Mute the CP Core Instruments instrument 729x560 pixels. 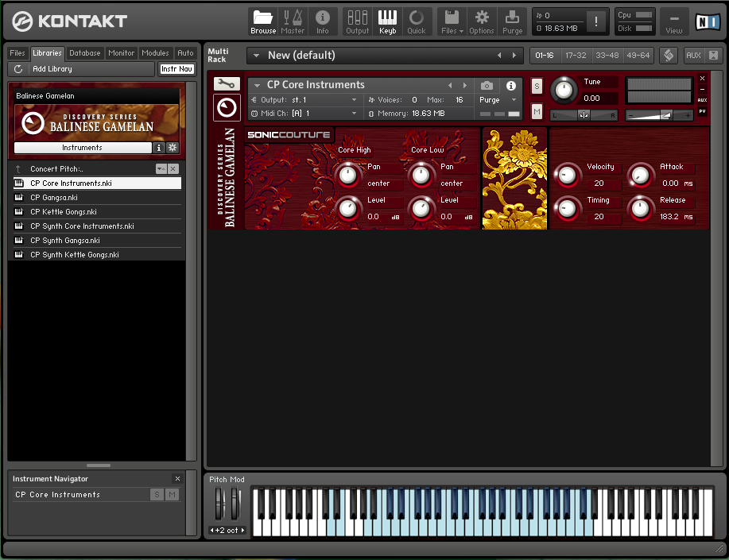(537, 111)
